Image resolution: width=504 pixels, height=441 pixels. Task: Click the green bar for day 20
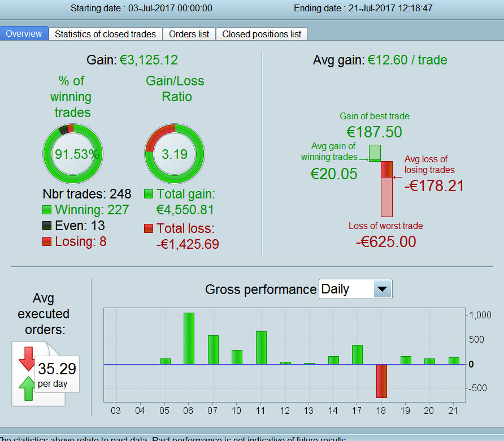click(x=430, y=361)
